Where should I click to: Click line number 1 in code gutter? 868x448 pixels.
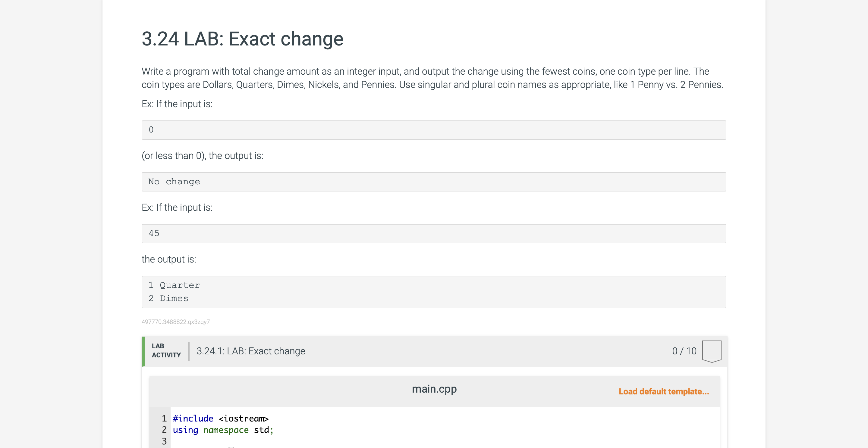(164, 418)
